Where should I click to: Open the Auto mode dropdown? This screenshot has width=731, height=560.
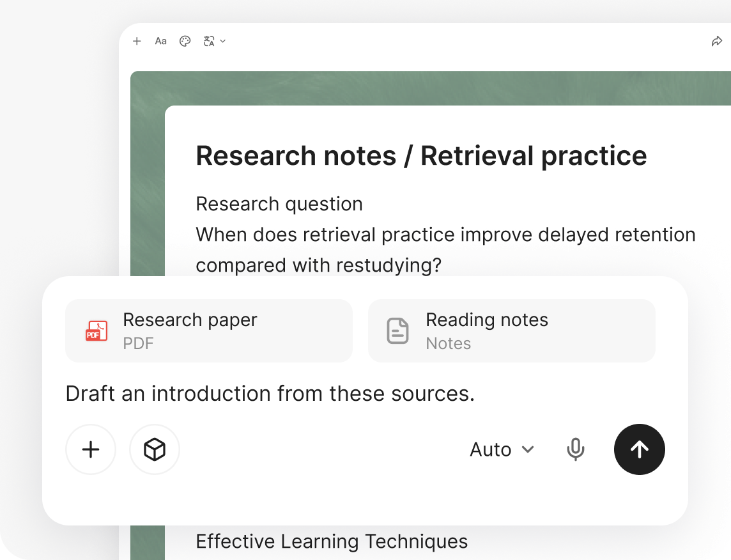pos(502,449)
